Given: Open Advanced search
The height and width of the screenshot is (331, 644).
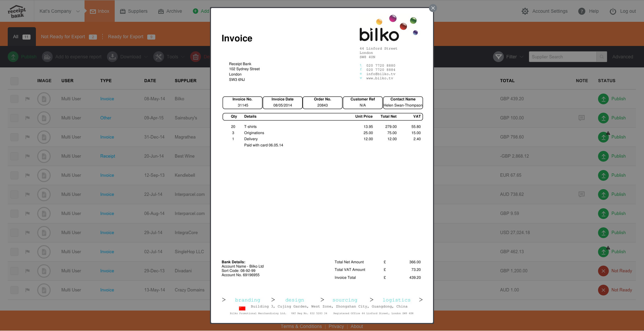Looking at the screenshot, I should click(x=623, y=57).
